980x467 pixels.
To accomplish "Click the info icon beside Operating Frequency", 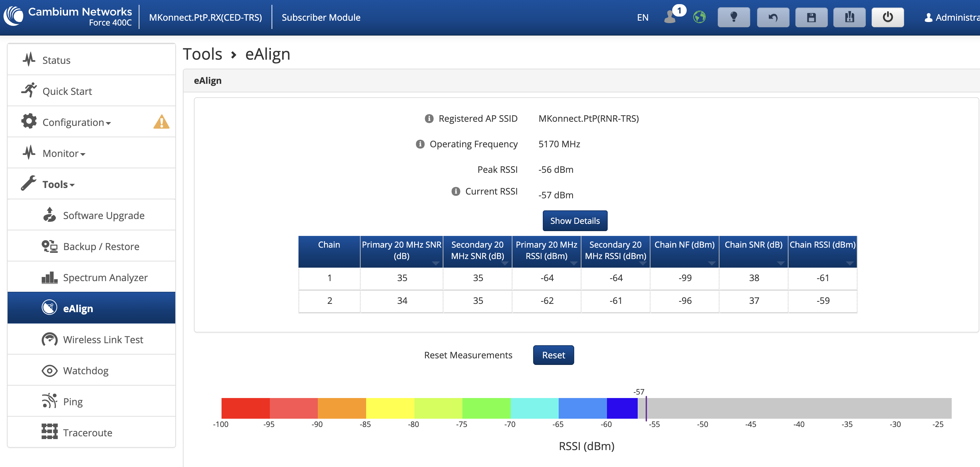I will coord(420,144).
